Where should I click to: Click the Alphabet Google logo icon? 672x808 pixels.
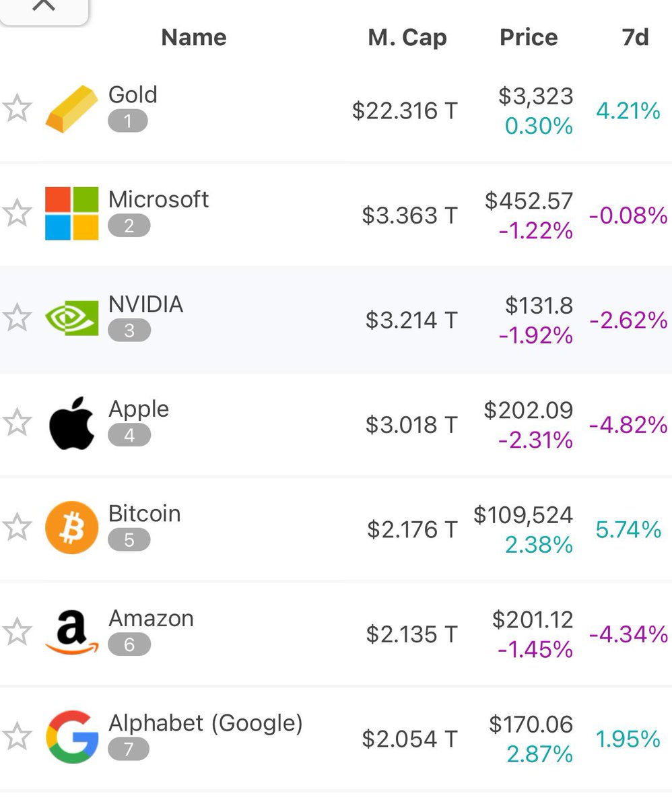[x=71, y=737]
